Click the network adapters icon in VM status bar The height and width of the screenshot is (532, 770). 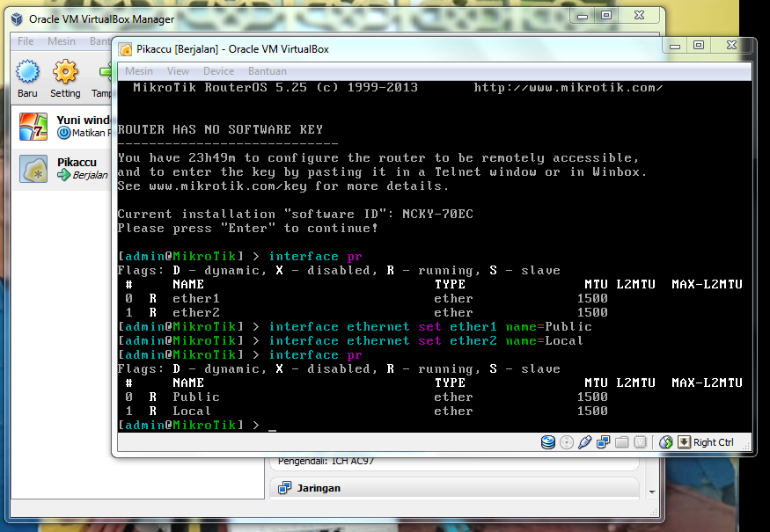point(603,442)
